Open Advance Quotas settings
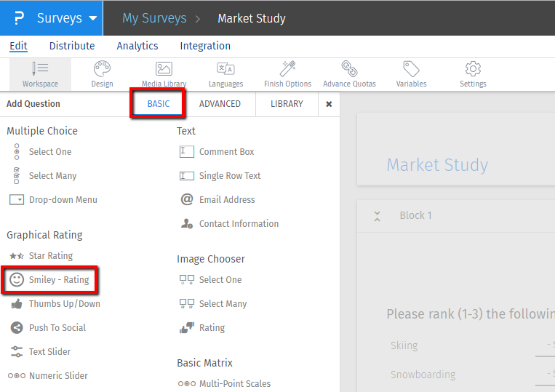The height and width of the screenshot is (392, 555). click(349, 73)
